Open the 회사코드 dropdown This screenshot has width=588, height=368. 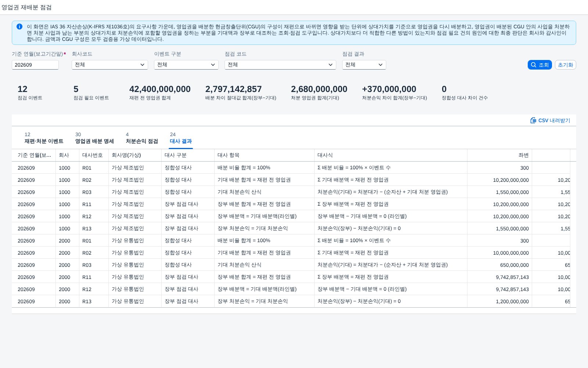[110, 65]
